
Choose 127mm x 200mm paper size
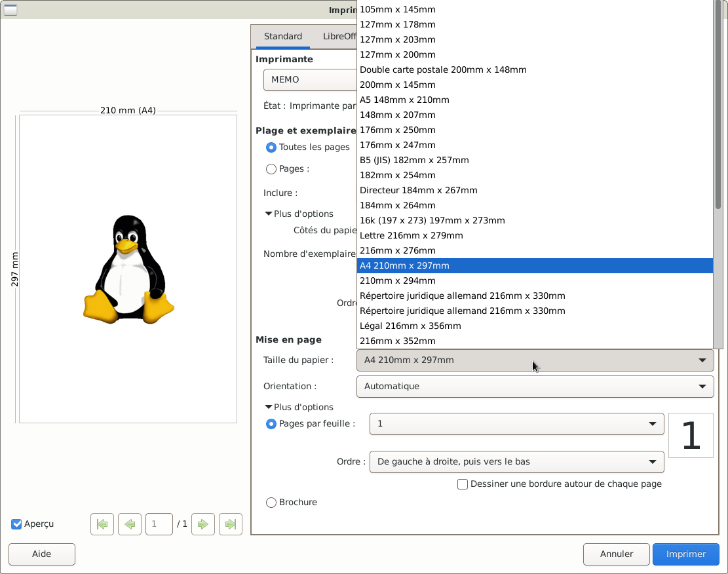535,55
